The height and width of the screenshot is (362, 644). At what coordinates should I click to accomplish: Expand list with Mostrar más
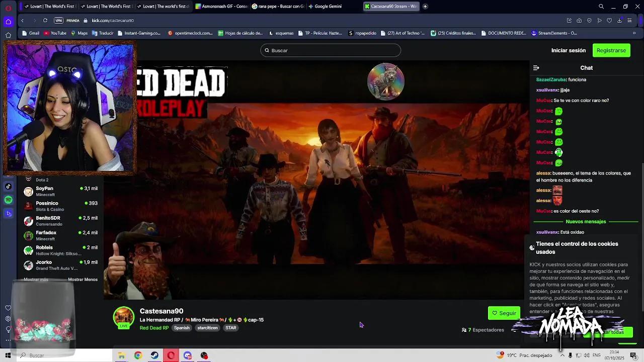[x=36, y=280]
